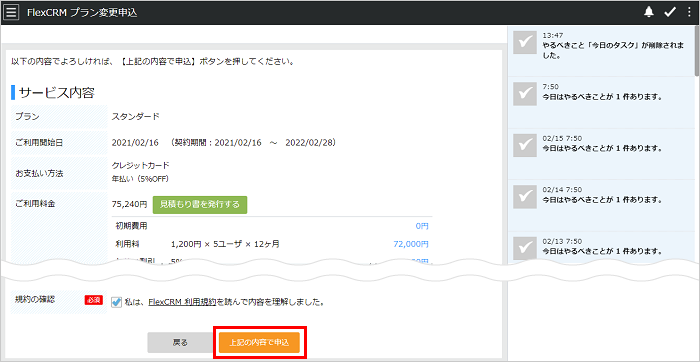
Task: Open the FlexCRM 利用規約 link
Action: [182, 302]
